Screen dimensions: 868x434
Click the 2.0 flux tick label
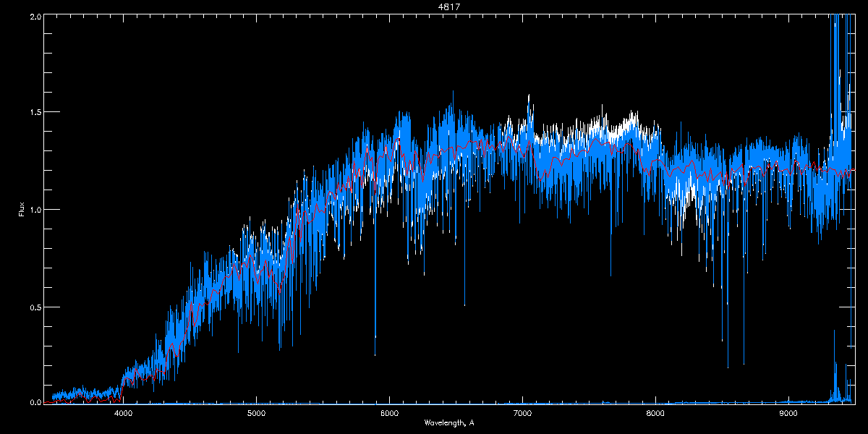35,16
